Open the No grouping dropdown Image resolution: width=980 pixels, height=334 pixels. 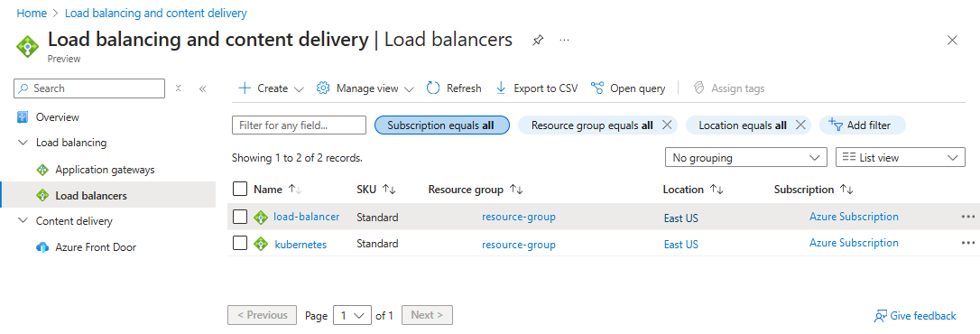(746, 158)
